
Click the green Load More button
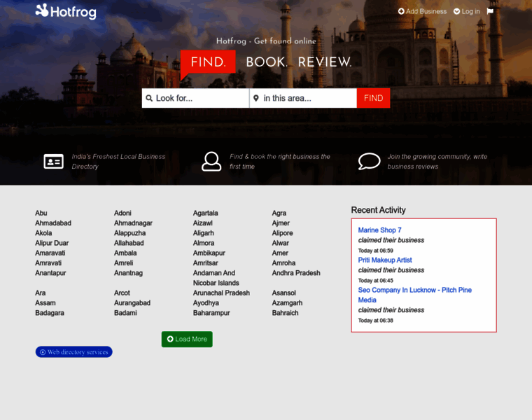tap(187, 339)
